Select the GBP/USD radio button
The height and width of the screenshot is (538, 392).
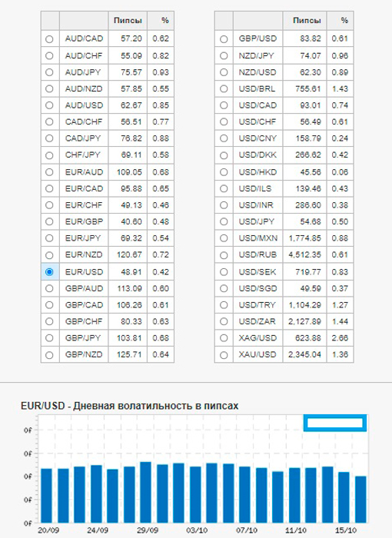point(224,39)
